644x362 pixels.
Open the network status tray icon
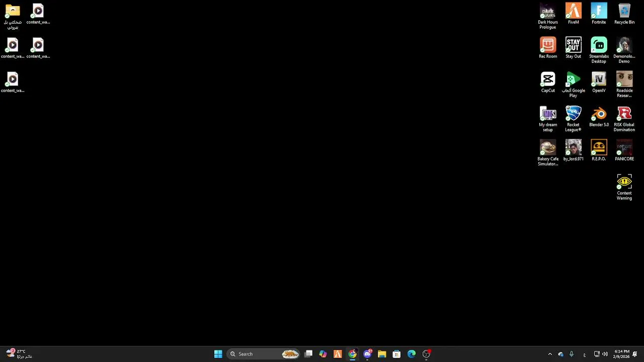(x=597, y=354)
